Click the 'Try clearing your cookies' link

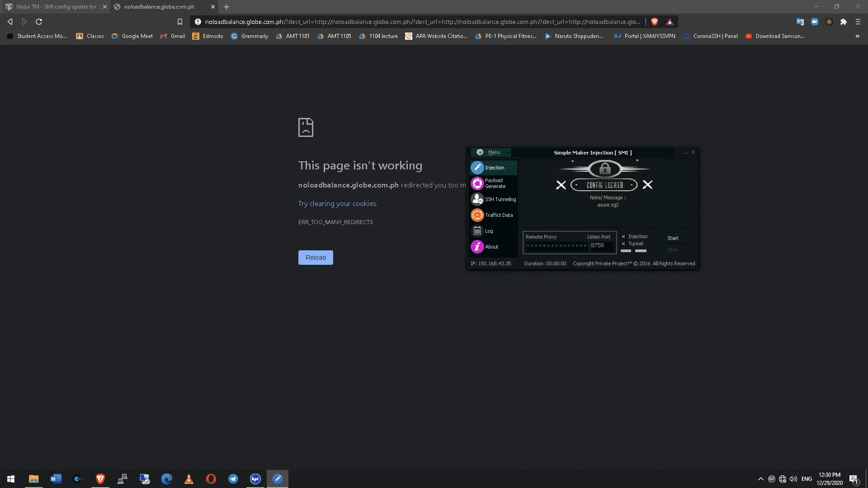(x=337, y=204)
